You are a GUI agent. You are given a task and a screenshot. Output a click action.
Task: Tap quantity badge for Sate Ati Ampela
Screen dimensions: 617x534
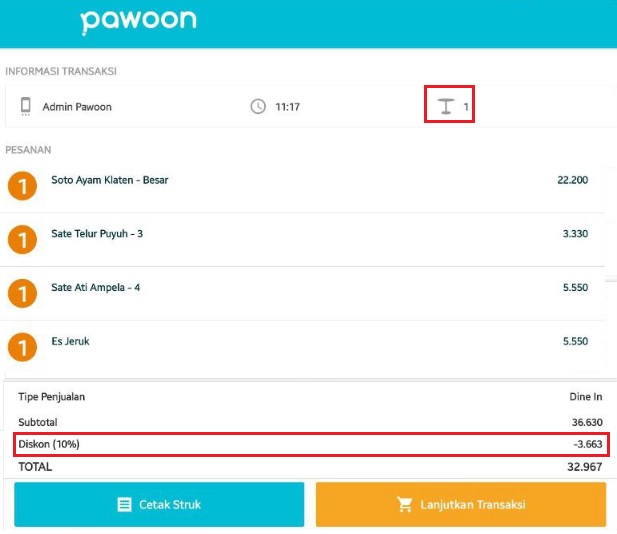(x=22, y=293)
